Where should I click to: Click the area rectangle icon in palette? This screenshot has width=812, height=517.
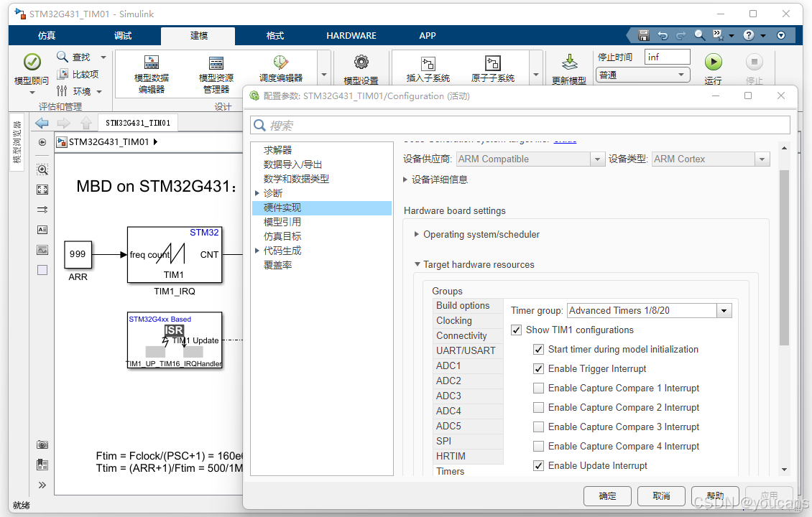42,270
